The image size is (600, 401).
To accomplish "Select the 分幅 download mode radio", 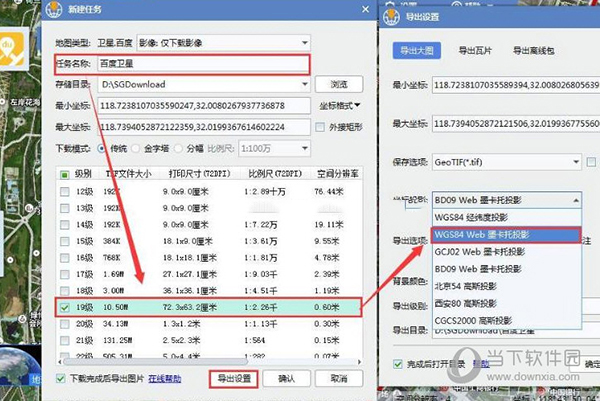I will coord(178,148).
